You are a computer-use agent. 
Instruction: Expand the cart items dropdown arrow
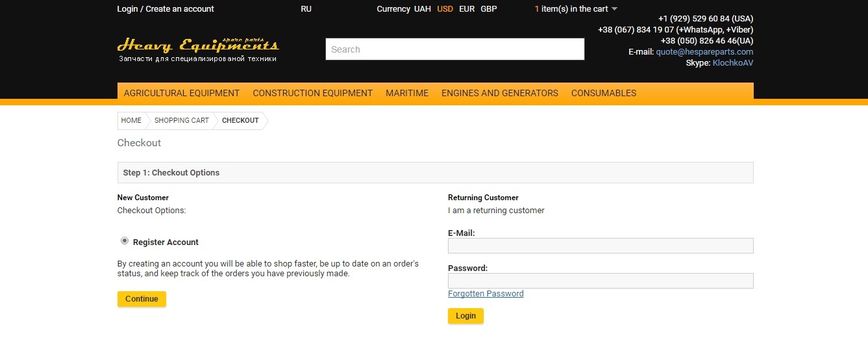[615, 9]
